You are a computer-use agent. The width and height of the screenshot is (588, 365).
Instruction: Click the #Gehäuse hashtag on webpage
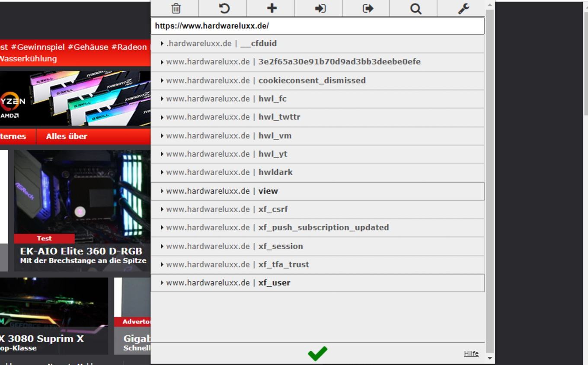click(x=88, y=47)
